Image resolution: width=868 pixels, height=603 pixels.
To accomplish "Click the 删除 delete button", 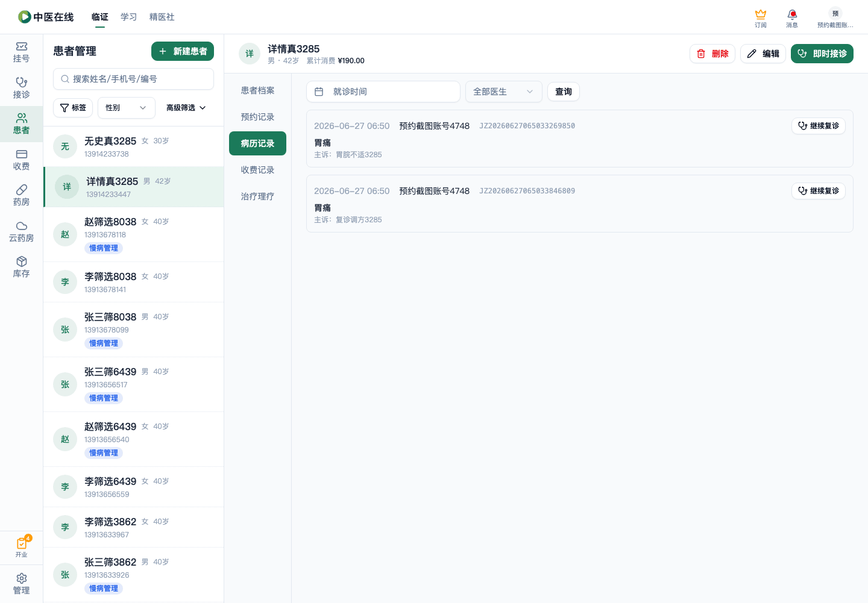I will [712, 54].
